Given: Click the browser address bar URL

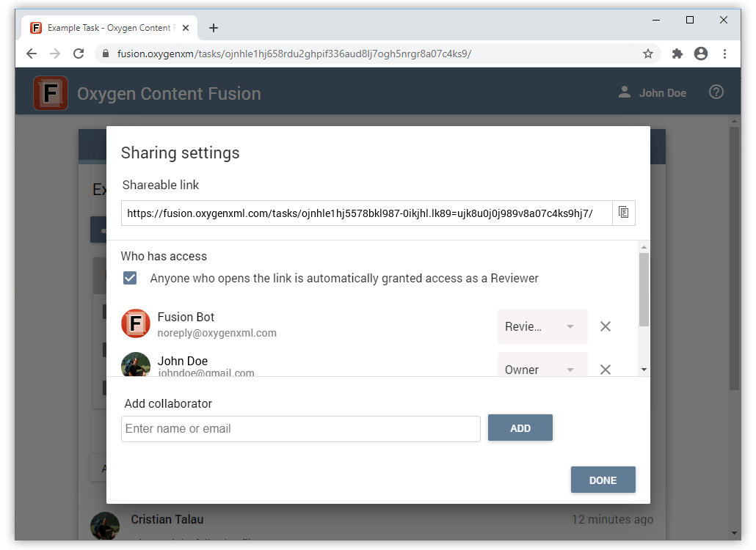Looking at the screenshot, I should tap(294, 54).
